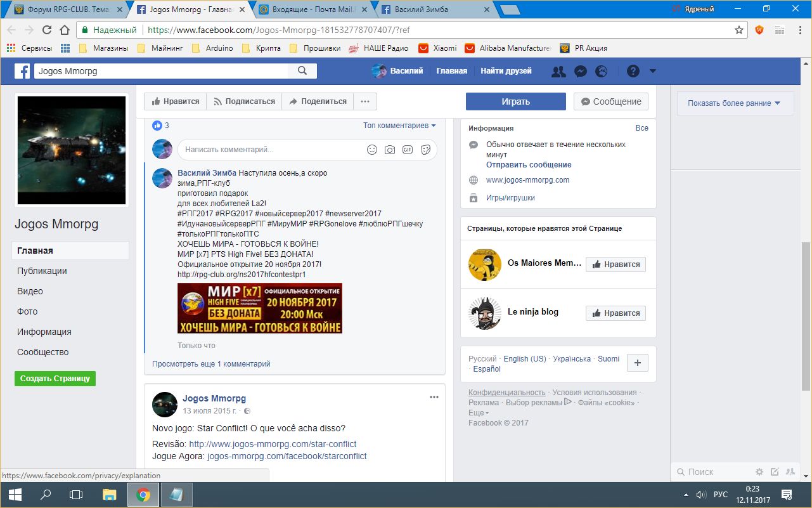Open File Explorer from the taskbar
The height and width of the screenshot is (508, 812).
[x=109, y=495]
